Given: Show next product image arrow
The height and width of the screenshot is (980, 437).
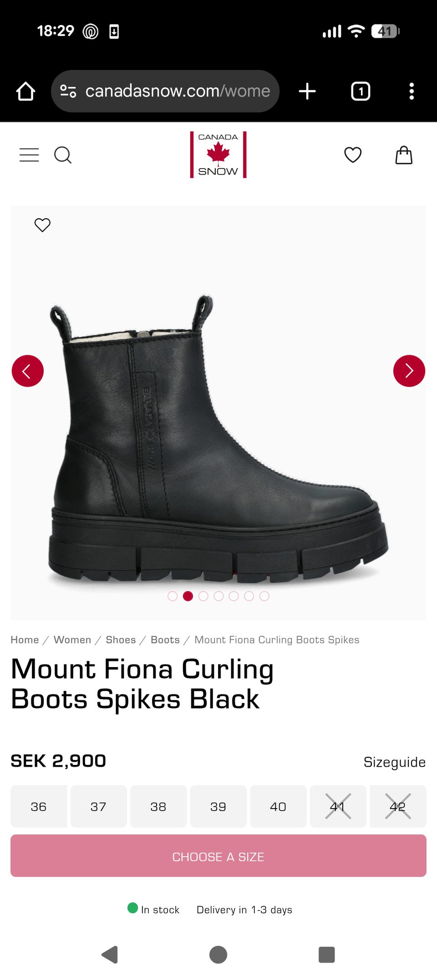Looking at the screenshot, I should (x=409, y=371).
